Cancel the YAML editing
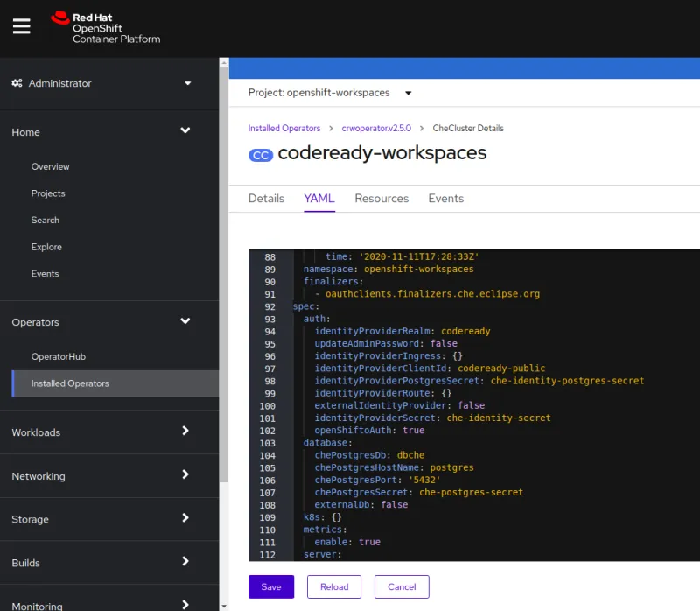 tap(402, 586)
